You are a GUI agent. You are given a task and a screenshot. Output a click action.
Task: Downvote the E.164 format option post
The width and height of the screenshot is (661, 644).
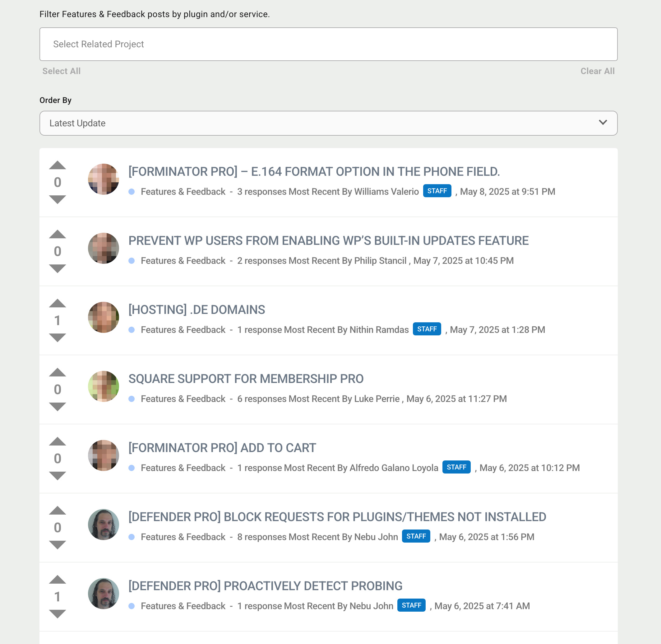pyautogui.click(x=58, y=199)
